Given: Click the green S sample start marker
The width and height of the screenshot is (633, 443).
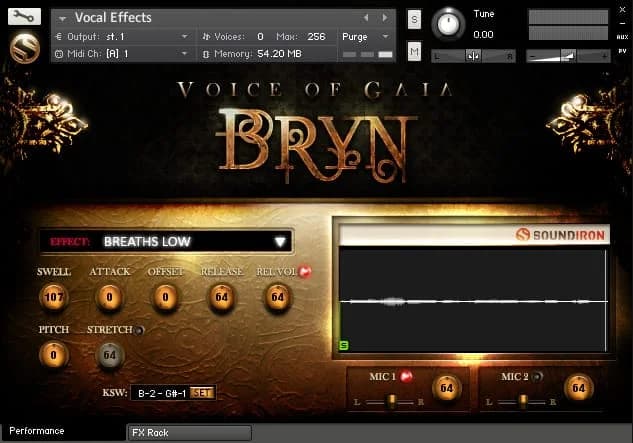Looking at the screenshot, I should tap(344, 345).
